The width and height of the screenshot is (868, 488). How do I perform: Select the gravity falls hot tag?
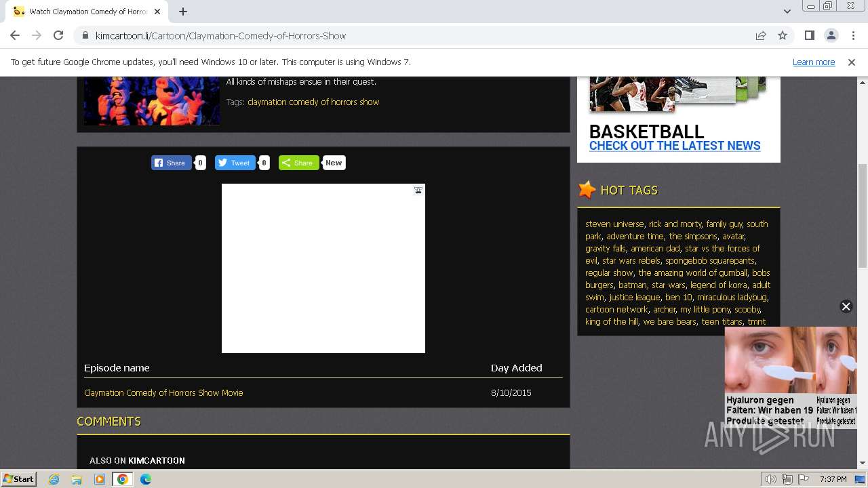[x=606, y=249]
